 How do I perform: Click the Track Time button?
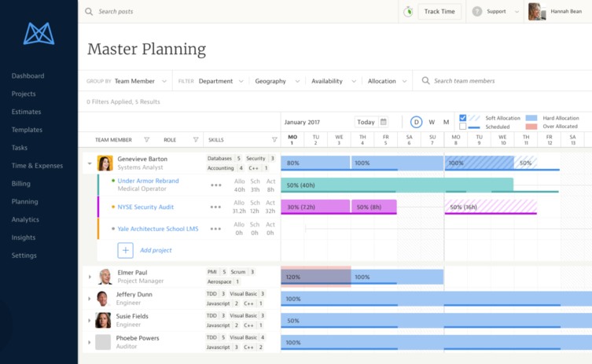439,12
